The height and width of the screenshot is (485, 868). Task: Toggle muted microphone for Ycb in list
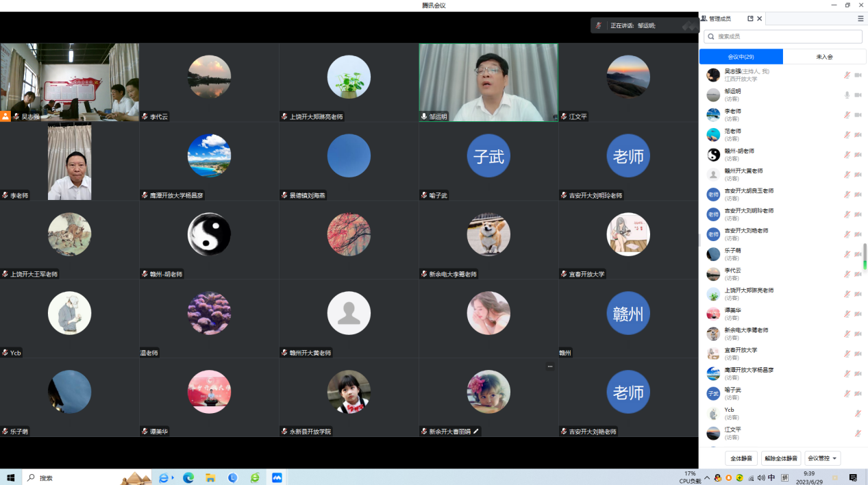[x=858, y=414]
